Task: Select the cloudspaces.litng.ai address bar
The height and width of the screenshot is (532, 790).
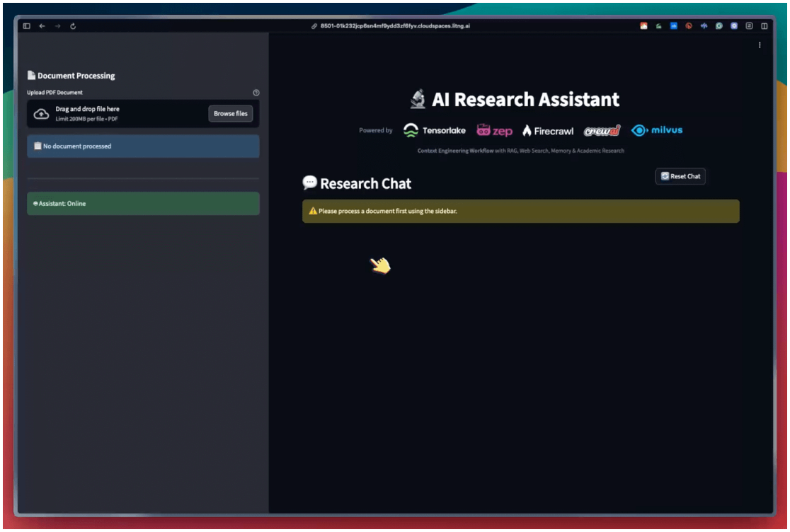Action: click(395, 26)
